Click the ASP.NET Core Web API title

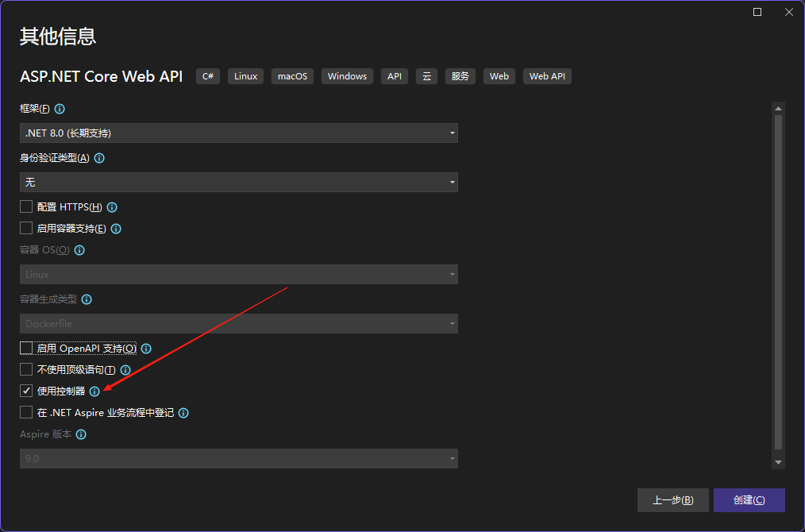coord(101,76)
